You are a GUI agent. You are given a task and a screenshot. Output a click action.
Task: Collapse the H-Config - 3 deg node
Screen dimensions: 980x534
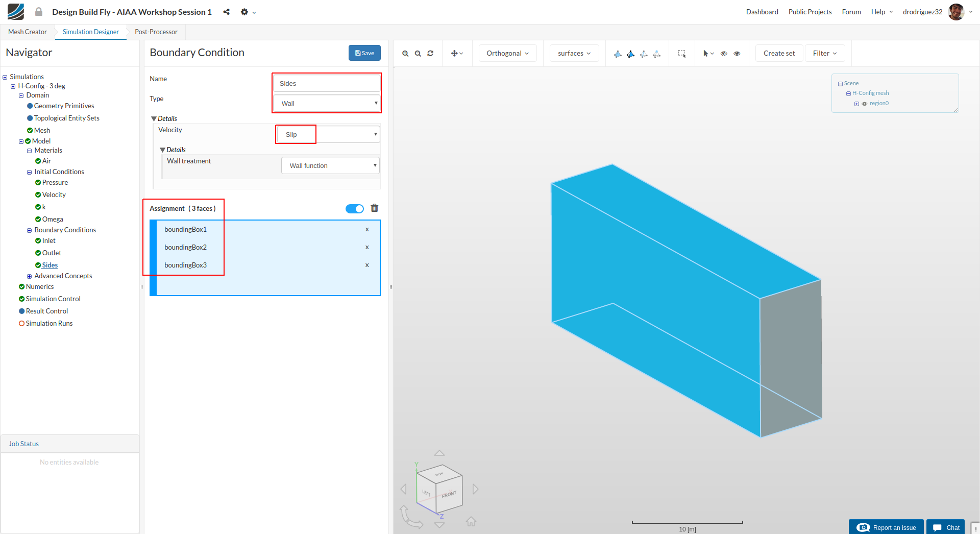click(x=13, y=86)
